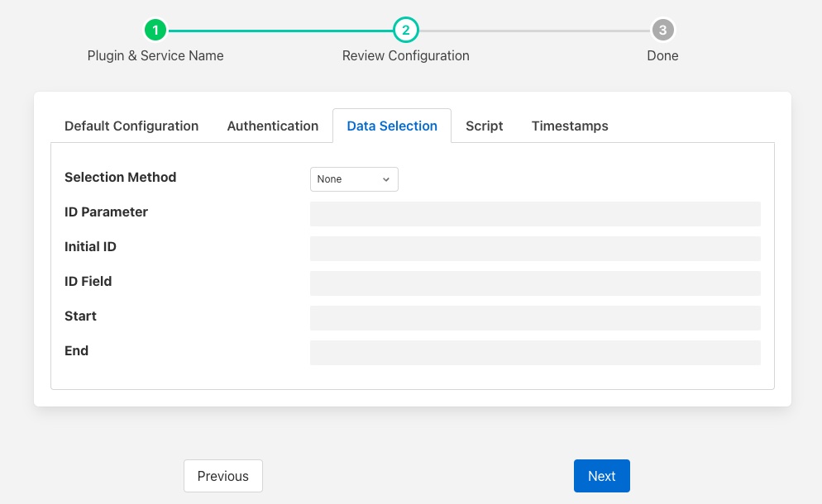Switch to the Default Configuration tab
The image size is (822, 504).
coord(131,126)
